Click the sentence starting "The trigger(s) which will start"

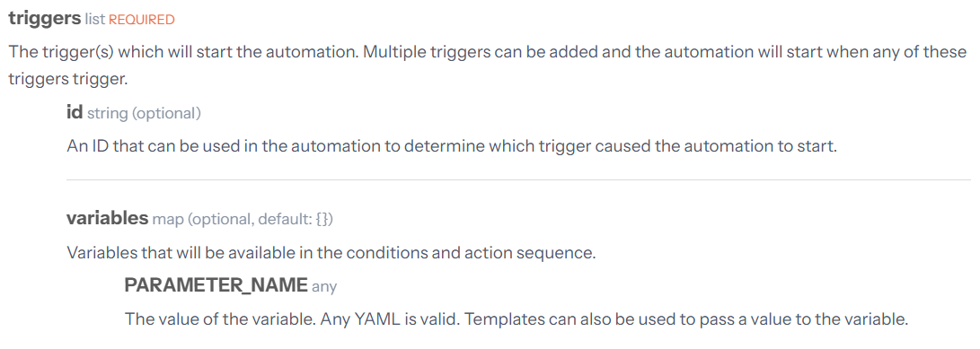(x=488, y=65)
